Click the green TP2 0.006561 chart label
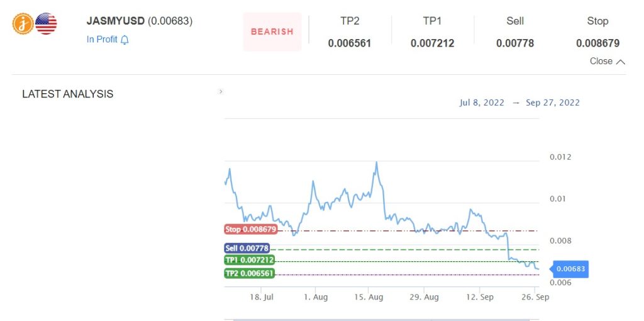 pos(249,273)
